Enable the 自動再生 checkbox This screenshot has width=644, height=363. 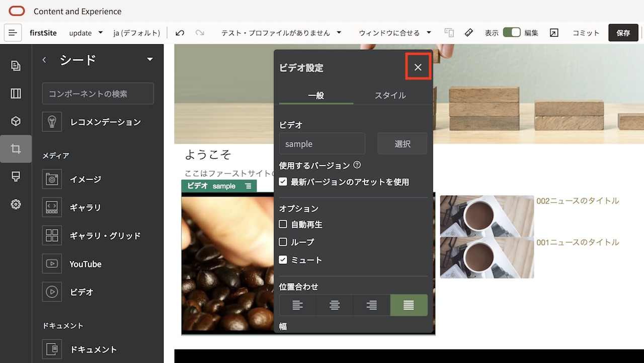coord(283,224)
